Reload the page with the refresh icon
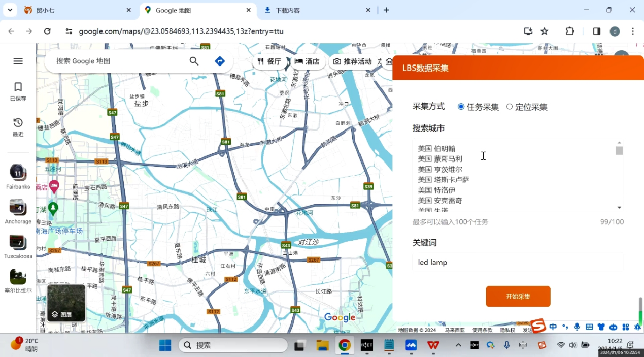Image resolution: width=644 pixels, height=357 pixels. click(x=47, y=31)
